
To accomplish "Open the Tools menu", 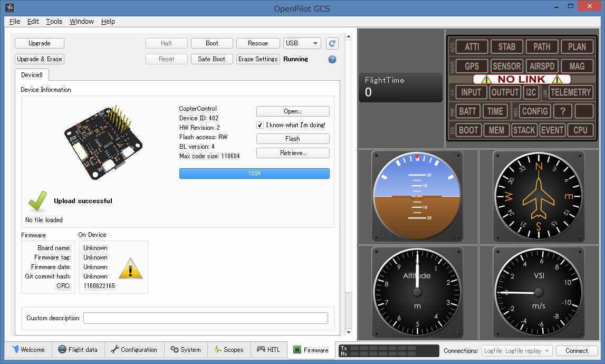I will point(53,22).
